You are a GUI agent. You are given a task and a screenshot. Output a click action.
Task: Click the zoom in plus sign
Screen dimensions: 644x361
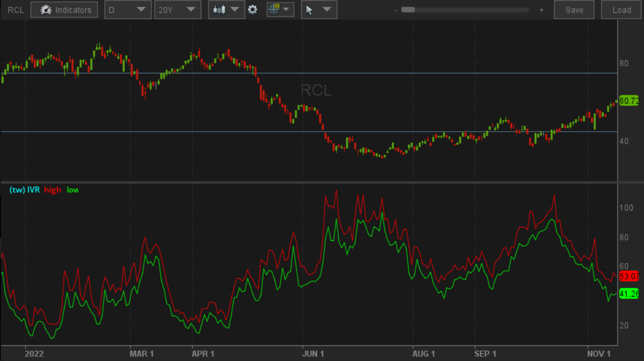[542, 10]
